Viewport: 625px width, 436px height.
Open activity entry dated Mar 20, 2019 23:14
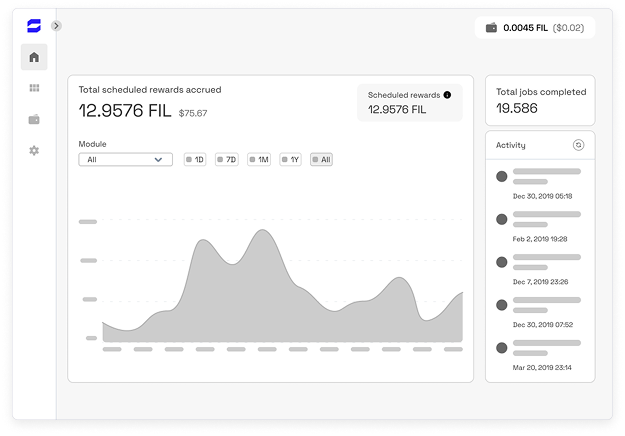tap(540, 352)
